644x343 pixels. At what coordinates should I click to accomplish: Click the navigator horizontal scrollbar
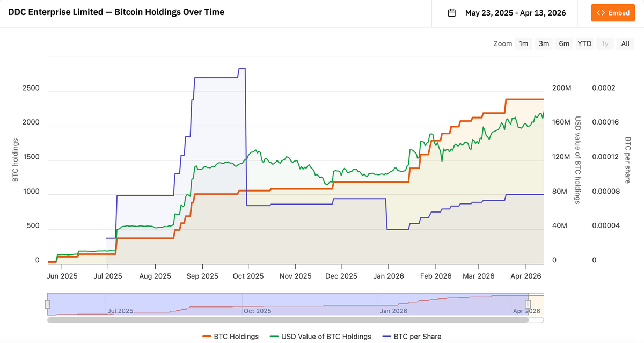[x=288, y=320]
